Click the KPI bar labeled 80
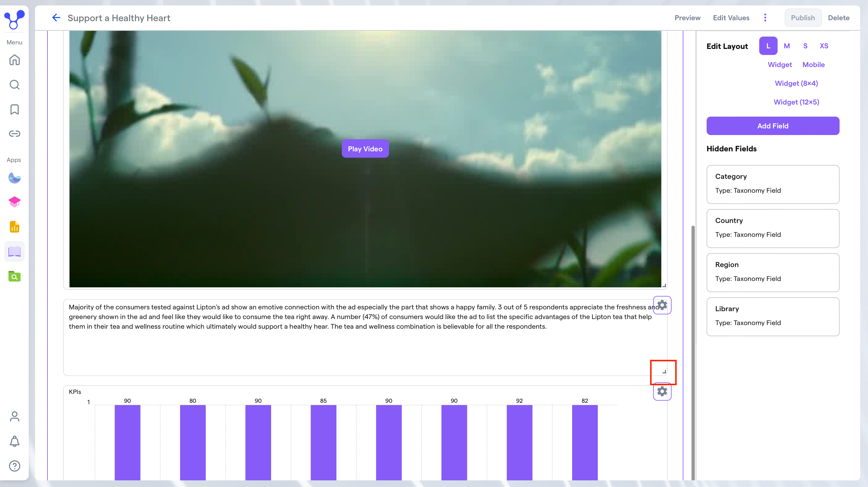Viewport: 868px width, 487px height. click(x=193, y=443)
